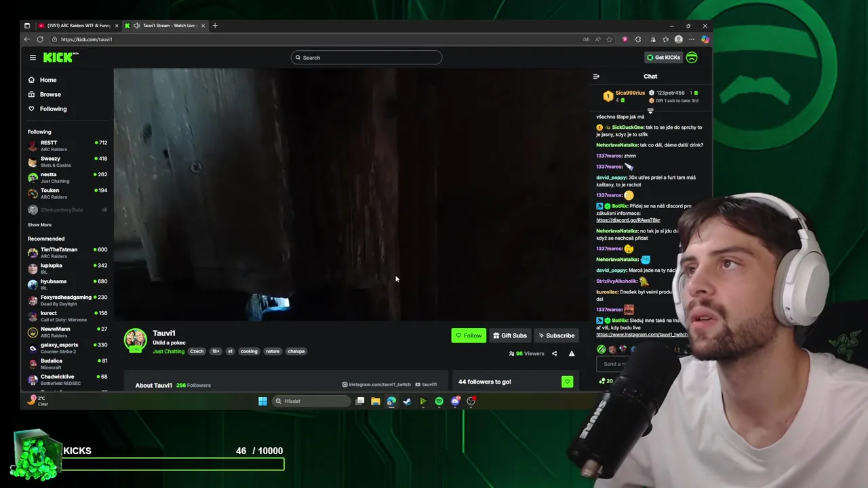The width and height of the screenshot is (868, 488).
Task: Select the chalupa tag
Action: coord(296,351)
